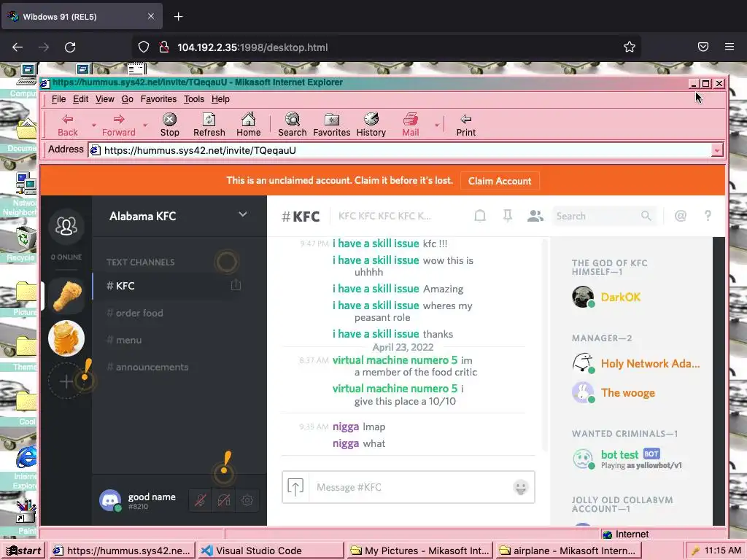Expand the Back history dropdown arrow
The height and width of the screenshot is (560, 747).
click(x=94, y=125)
